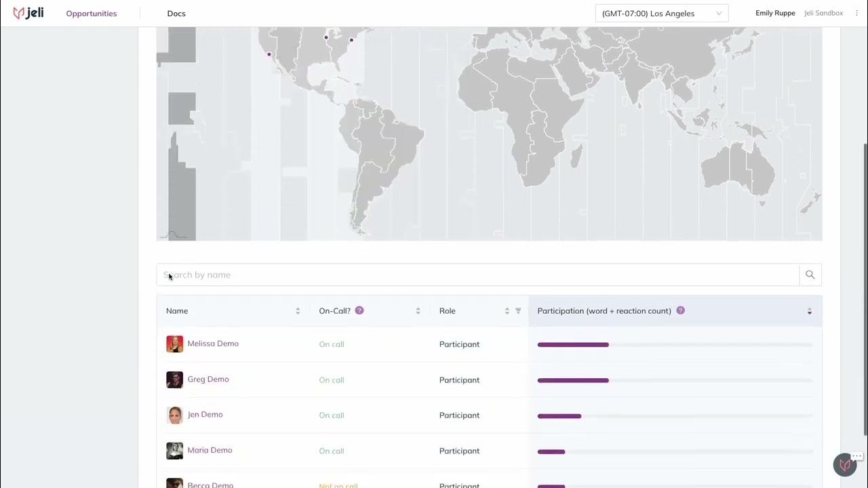The width and height of the screenshot is (868, 488).
Task: Click Maria Demo's avatar
Action: pos(175,451)
